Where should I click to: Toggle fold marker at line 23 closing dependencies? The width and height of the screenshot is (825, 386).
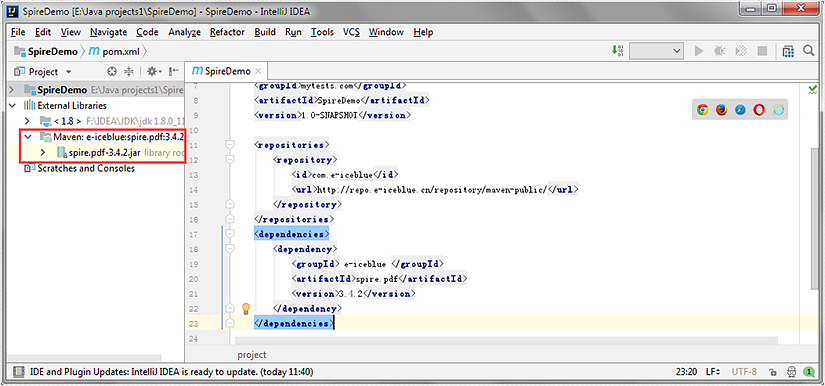pos(229,323)
